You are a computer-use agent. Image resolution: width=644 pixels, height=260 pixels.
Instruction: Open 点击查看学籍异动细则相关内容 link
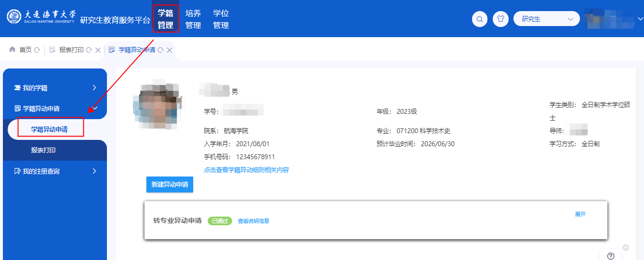(246, 170)
